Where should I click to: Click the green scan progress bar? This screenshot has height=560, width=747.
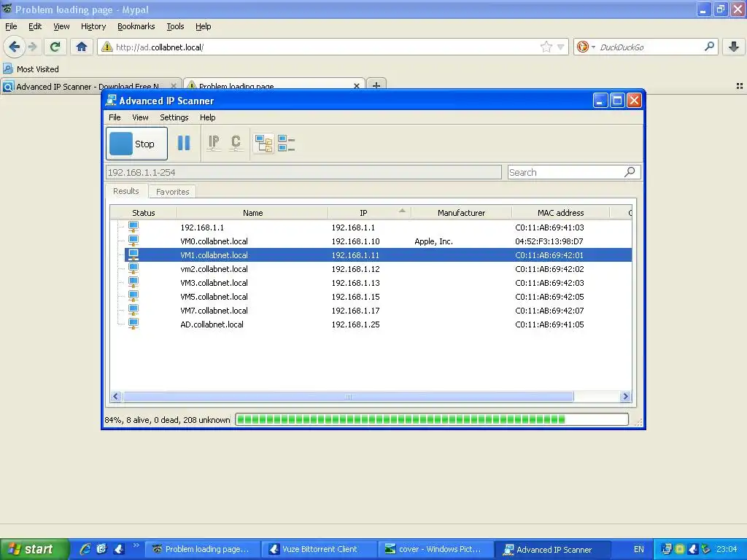[432, 419]
